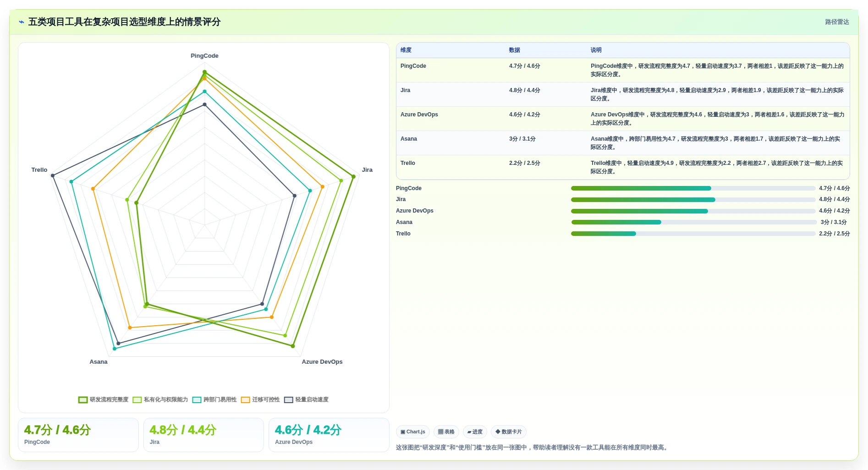Click the PingCode label in the progress list

(409, 188)
